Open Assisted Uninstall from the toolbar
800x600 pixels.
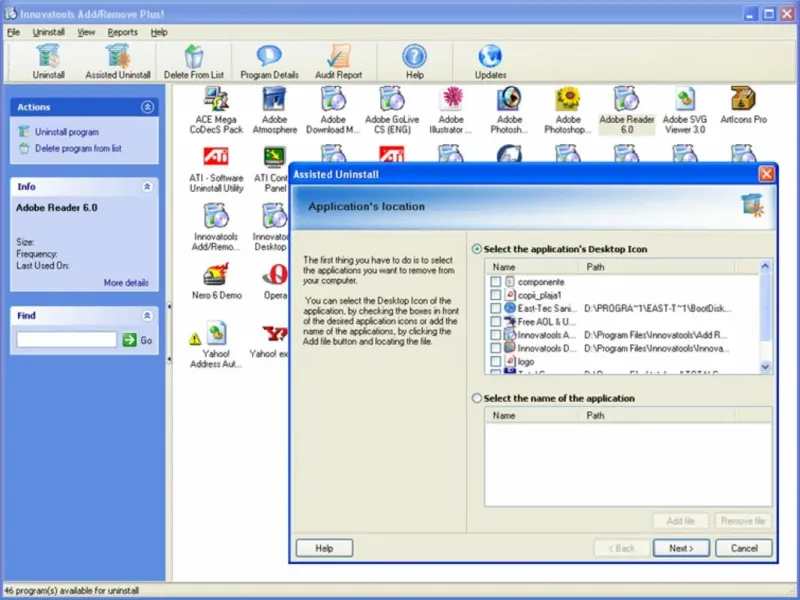point(118,61)
